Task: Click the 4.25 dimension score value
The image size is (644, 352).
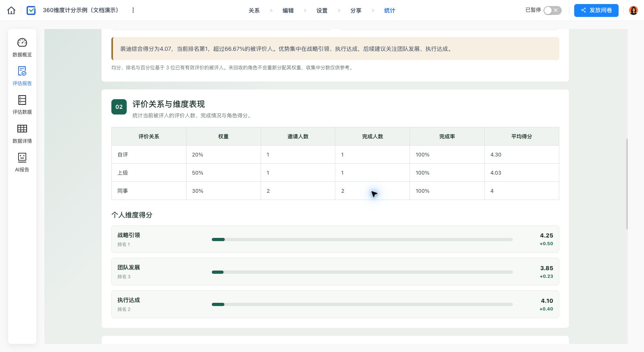Action: (x=547, y=235)
